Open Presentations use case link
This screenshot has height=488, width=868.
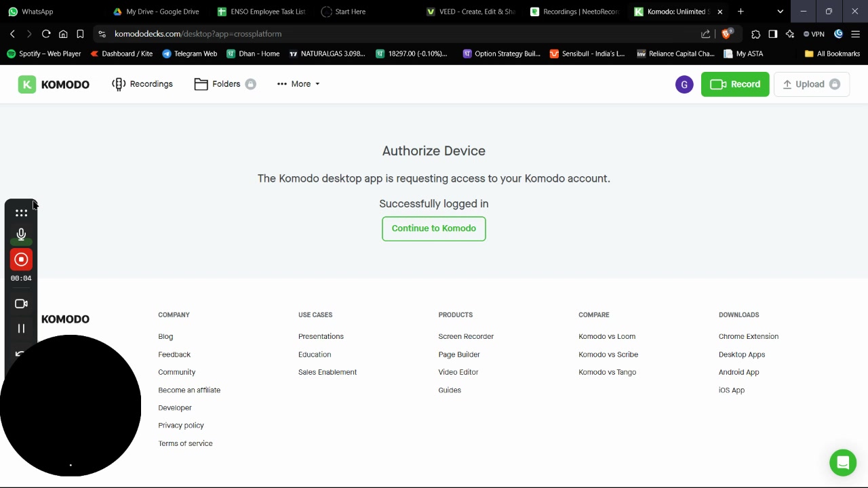(321, 337)
